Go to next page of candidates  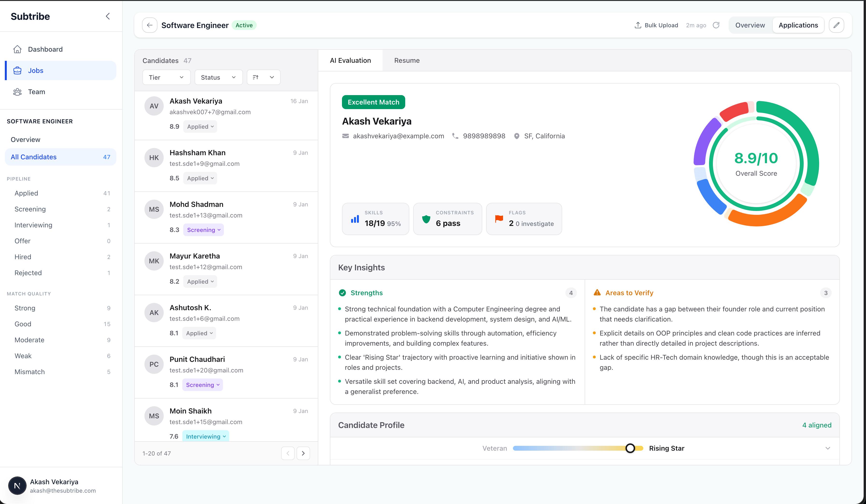(x=303, y=453)
